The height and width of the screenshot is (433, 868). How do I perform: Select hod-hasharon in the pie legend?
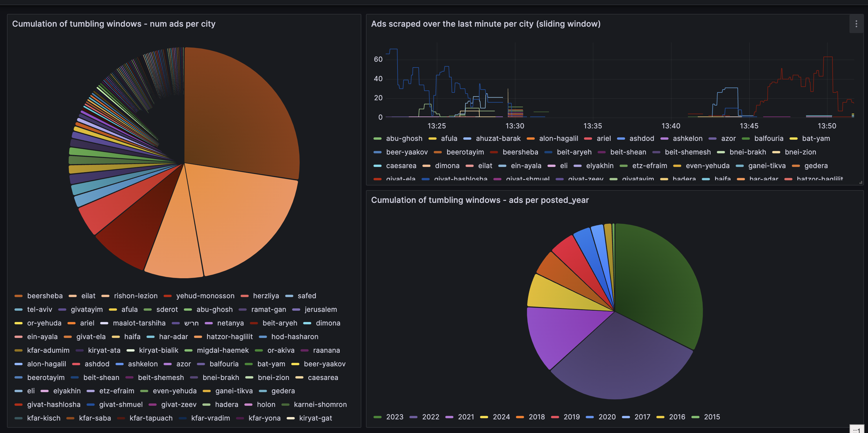pos(294,336)
